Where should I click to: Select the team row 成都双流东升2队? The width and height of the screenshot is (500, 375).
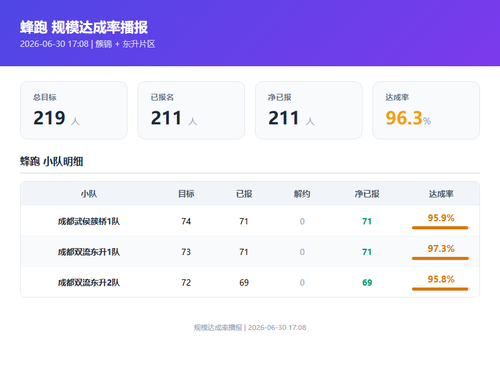click(250, 282)
